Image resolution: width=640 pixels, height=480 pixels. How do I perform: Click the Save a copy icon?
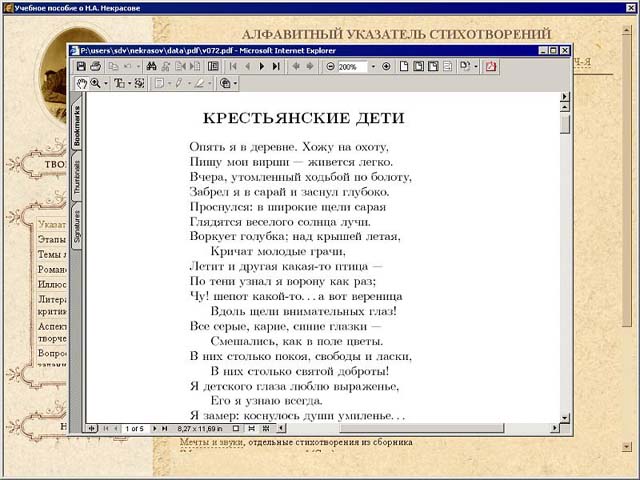[x=82, y=67]
